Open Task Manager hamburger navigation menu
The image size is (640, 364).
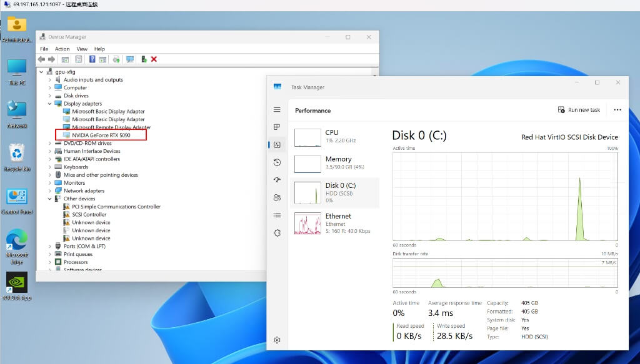click(277, 109)
